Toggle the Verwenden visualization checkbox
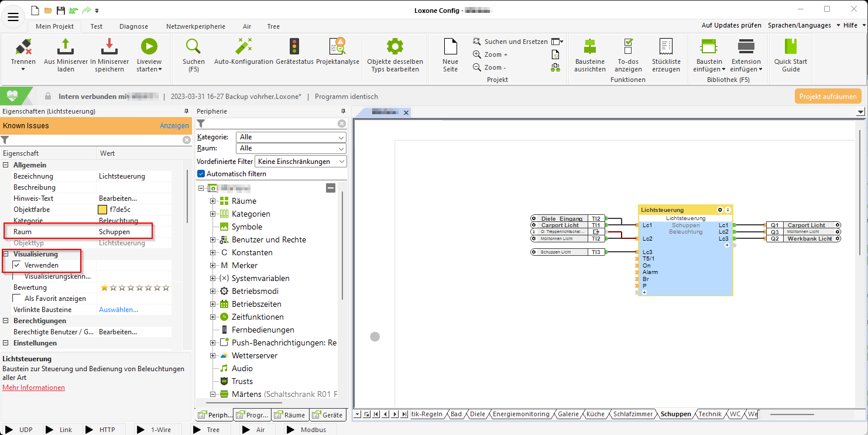The height and width of the screenshot is (435, 868). pyautogui.click(x=17, y=265)
